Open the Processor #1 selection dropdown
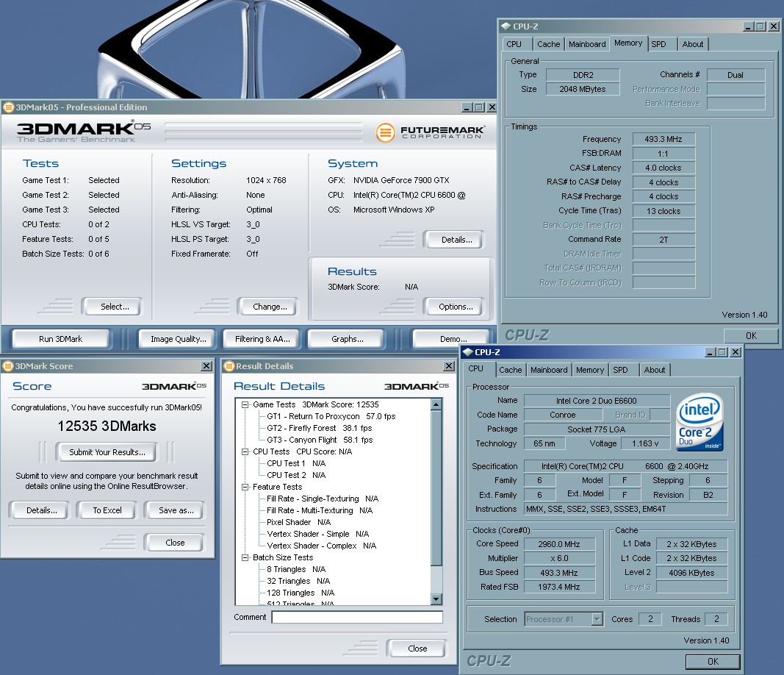The image size is (784, 675). (x=597, y=619)
